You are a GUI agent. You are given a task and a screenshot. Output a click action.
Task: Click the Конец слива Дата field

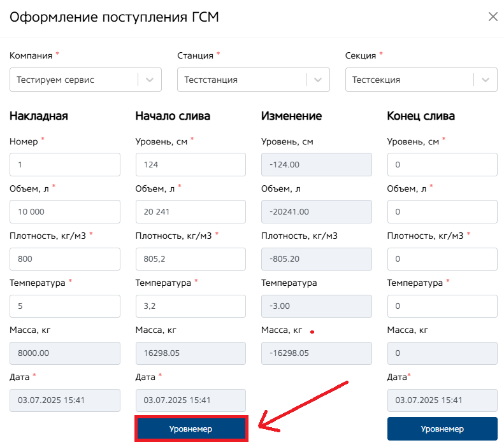tap(442, 400)
